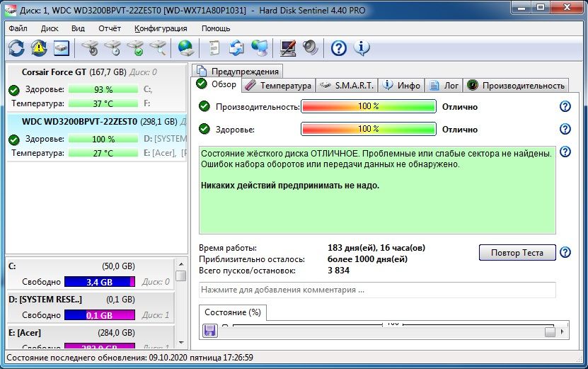Click the '3 834' start/stop count value
Viewport: 588px width, 369px height.
(338, 271)
